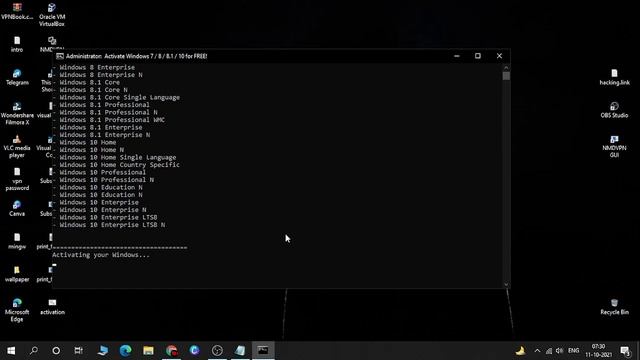Open the VPNBook desktop shortcut
Image resolution: width=640 pixels, height=360 pixels.
17,11
